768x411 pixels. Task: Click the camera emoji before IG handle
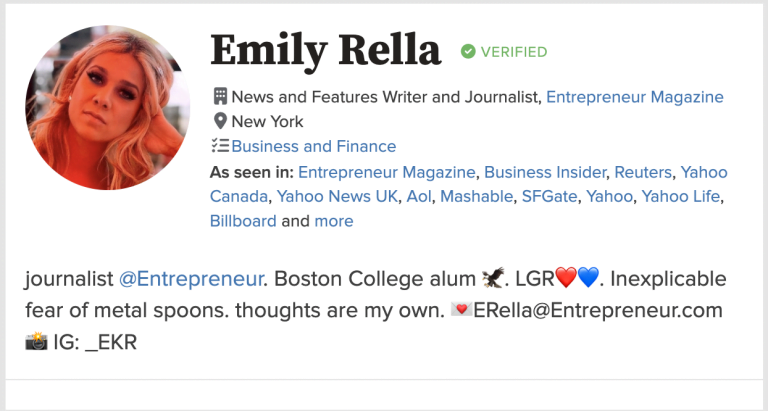click(35, 343)
